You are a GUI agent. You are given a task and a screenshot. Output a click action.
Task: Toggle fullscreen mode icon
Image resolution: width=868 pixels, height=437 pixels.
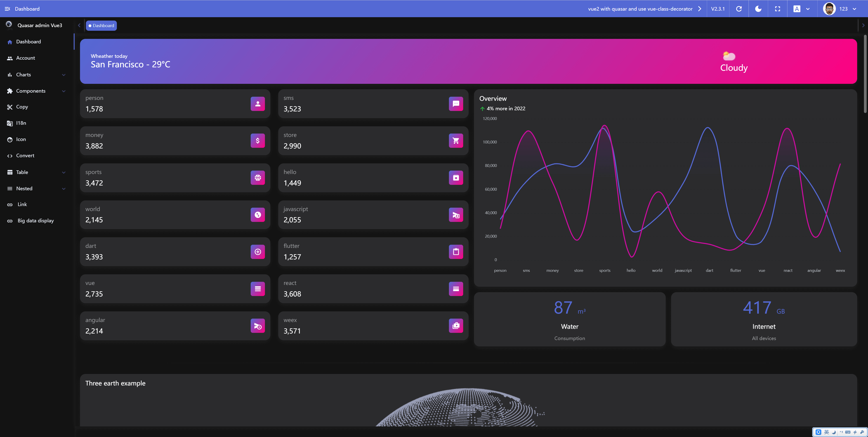pyautogui.click(x=777, y=9)
